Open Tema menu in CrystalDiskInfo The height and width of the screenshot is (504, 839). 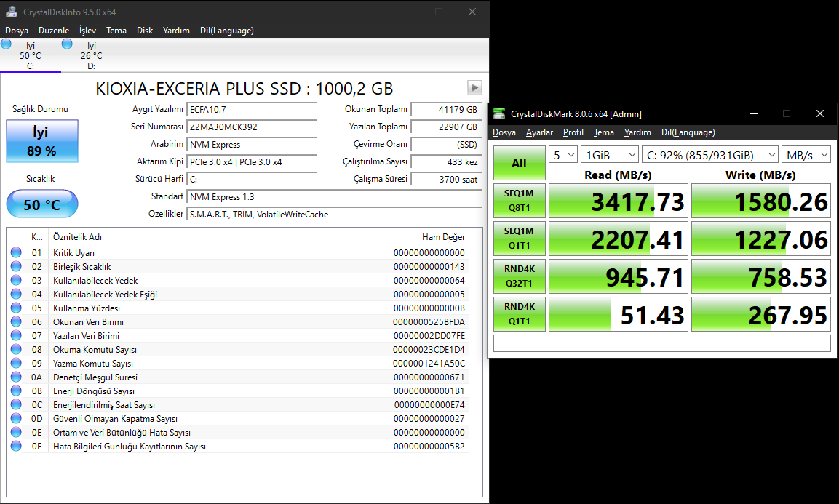pos(116,31)
